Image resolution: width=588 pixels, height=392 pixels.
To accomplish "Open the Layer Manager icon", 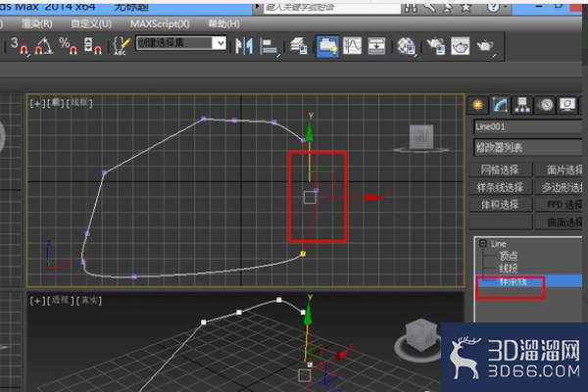I will [x=299, y=46].
